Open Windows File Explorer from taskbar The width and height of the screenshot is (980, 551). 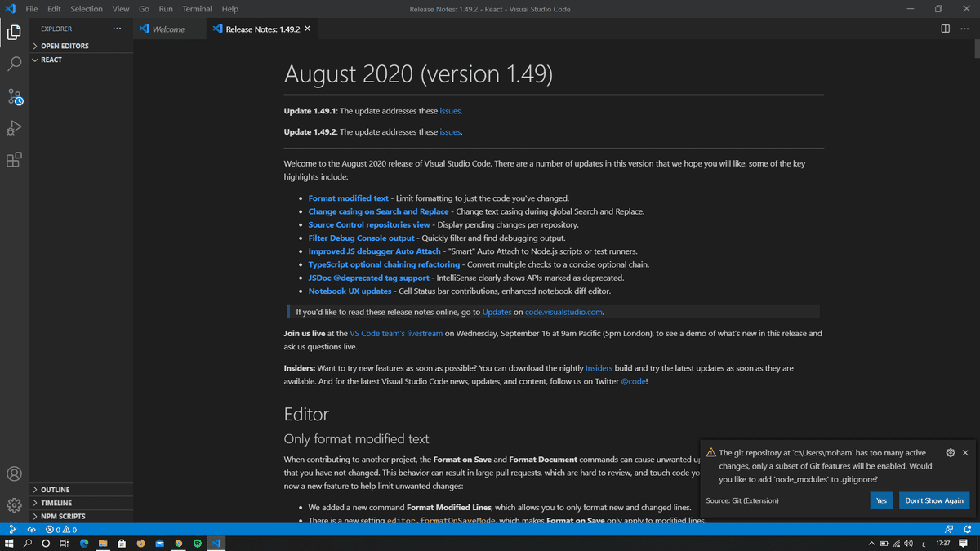(x=103, y=544)
